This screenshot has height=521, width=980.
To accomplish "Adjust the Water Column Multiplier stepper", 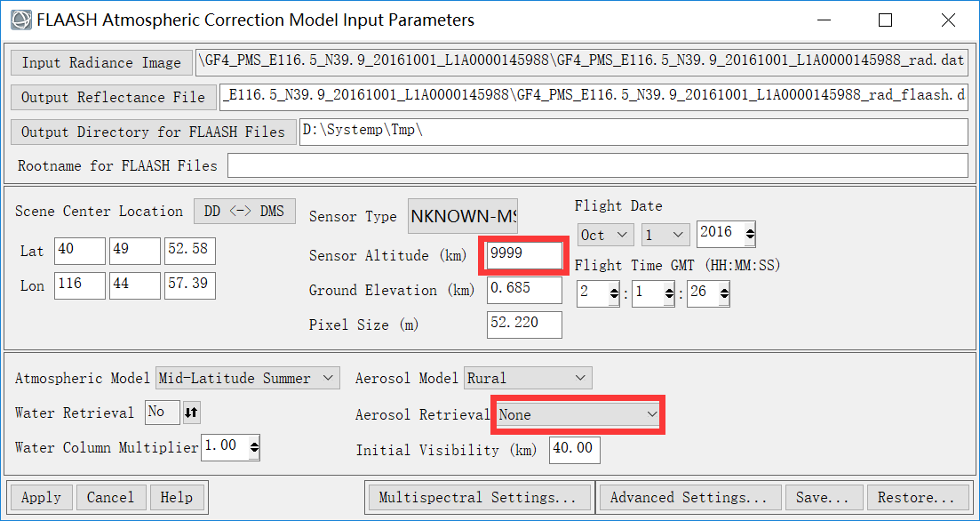I will coord(254,446).
